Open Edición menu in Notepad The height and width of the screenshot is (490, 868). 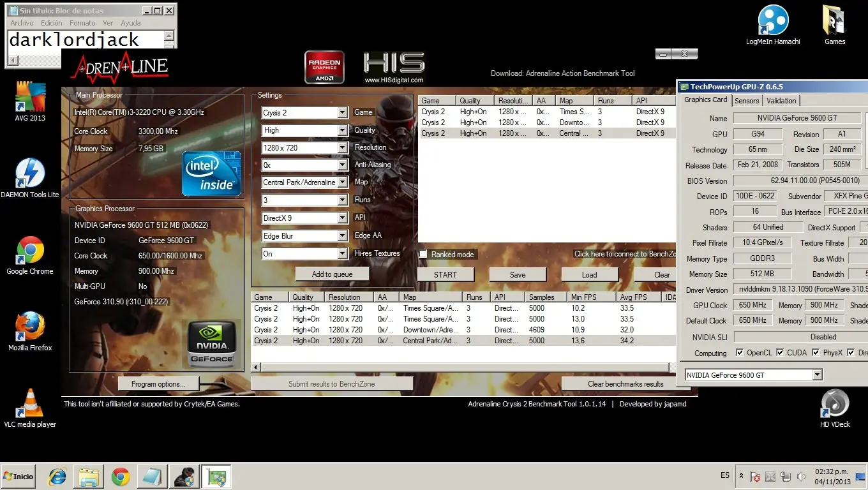[52, 23]
